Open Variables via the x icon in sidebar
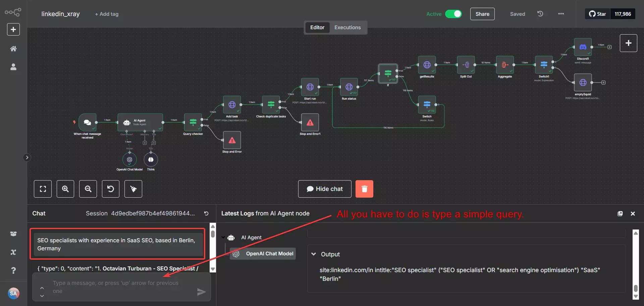Image resolution: width=644 pixels, height=306 pixels. [13, 252]
